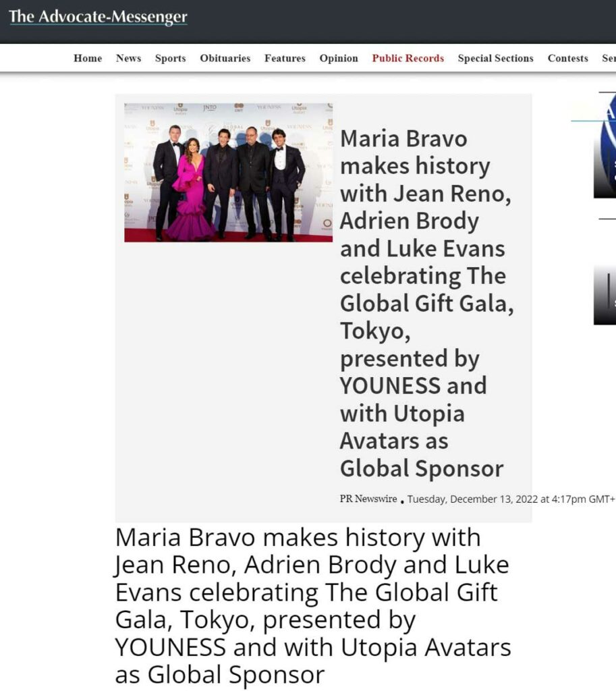Click the December 13, 2022 timestamp
This screenshot has height=691, width=616.
point(510,499)
